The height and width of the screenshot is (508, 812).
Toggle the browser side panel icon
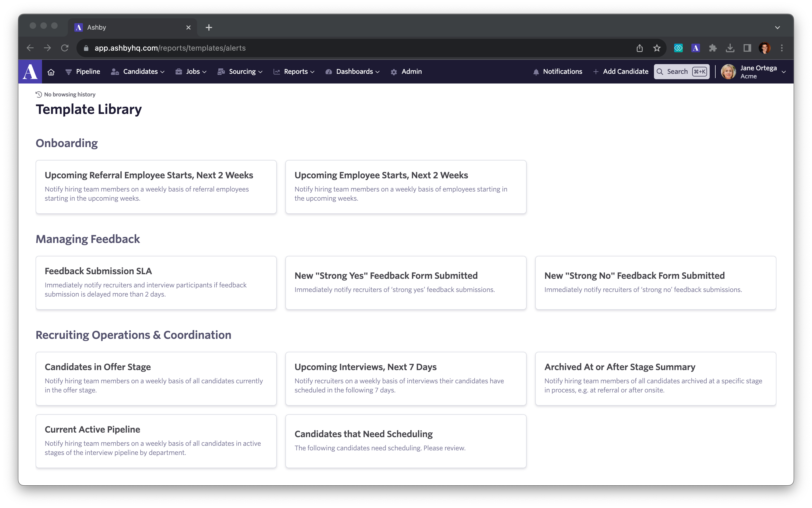click(747, 48)
